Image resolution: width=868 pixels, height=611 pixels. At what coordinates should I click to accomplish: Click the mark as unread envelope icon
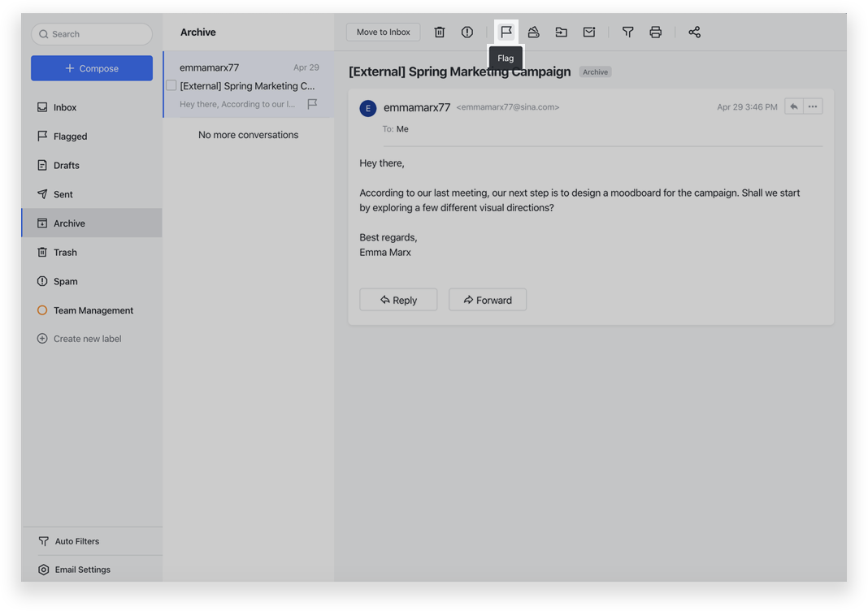tap(588, 32)
